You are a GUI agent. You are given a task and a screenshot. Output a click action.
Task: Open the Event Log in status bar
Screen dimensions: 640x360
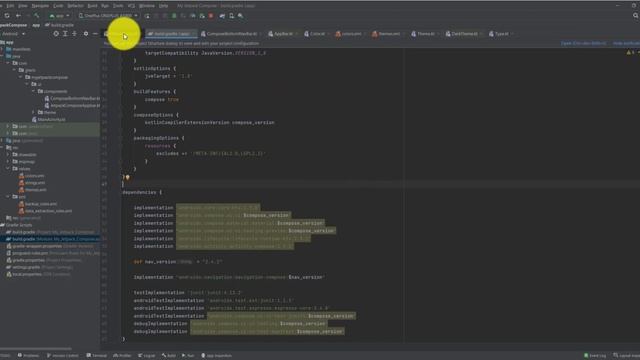[595, 356]
